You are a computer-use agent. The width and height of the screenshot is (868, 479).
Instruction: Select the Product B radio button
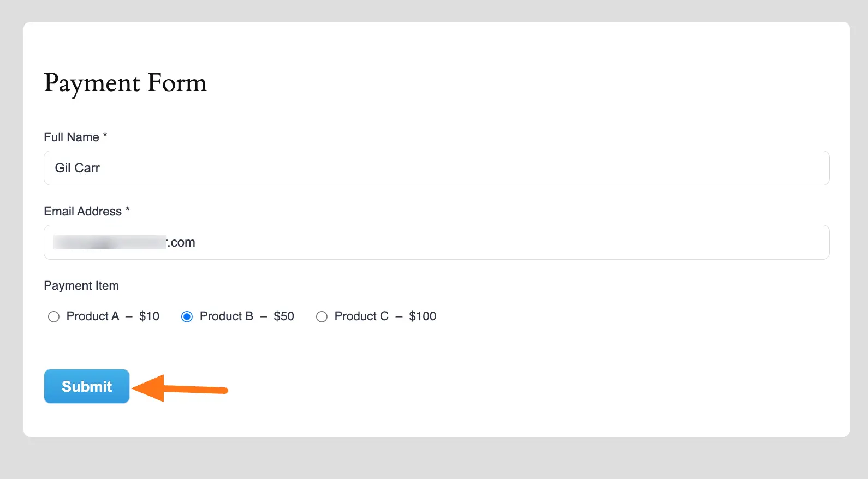tap(187, 317)
